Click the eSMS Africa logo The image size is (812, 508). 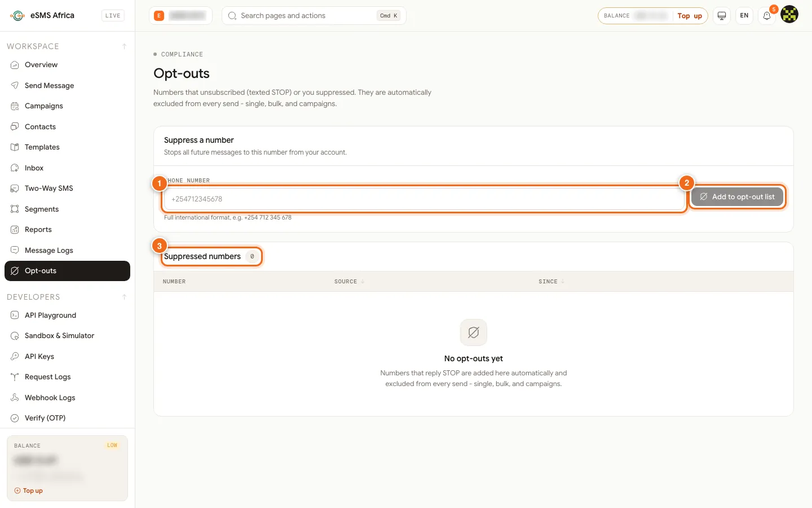point(17,16)
